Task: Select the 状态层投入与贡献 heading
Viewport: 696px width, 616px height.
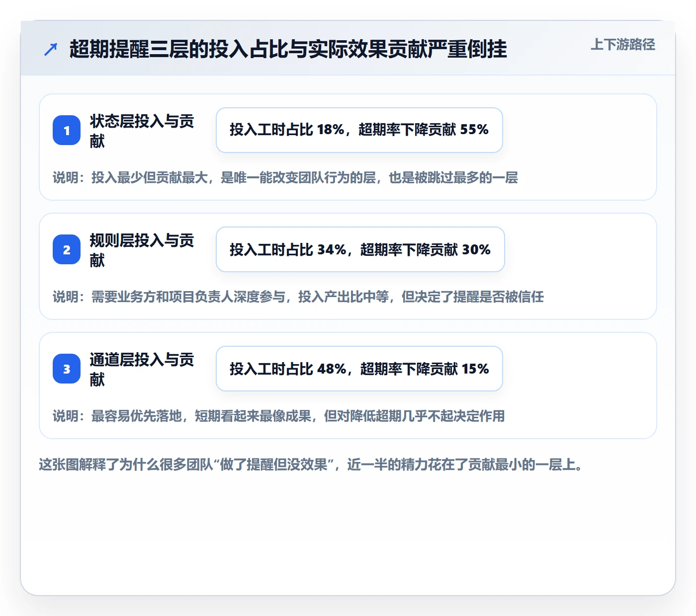Action: click(x=142, y=131)
